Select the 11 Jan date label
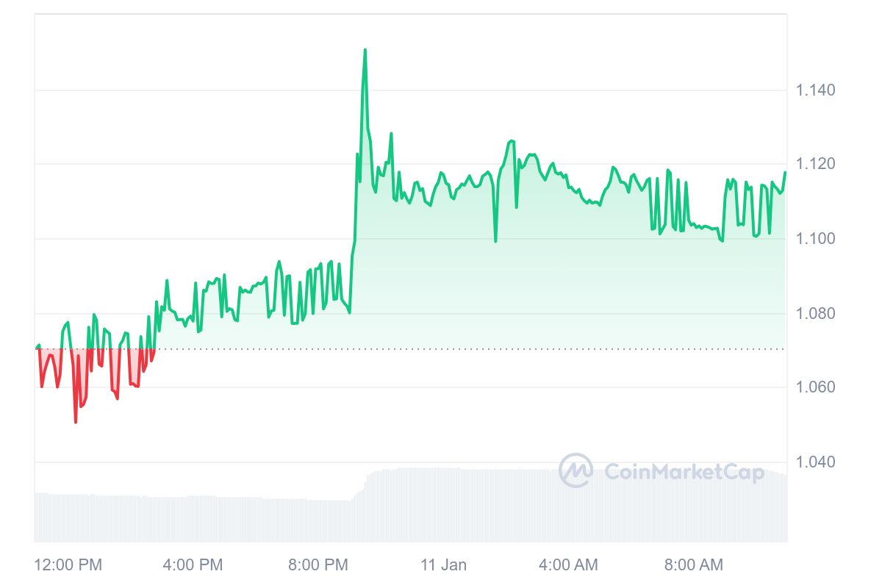 (x=443, y=564)
